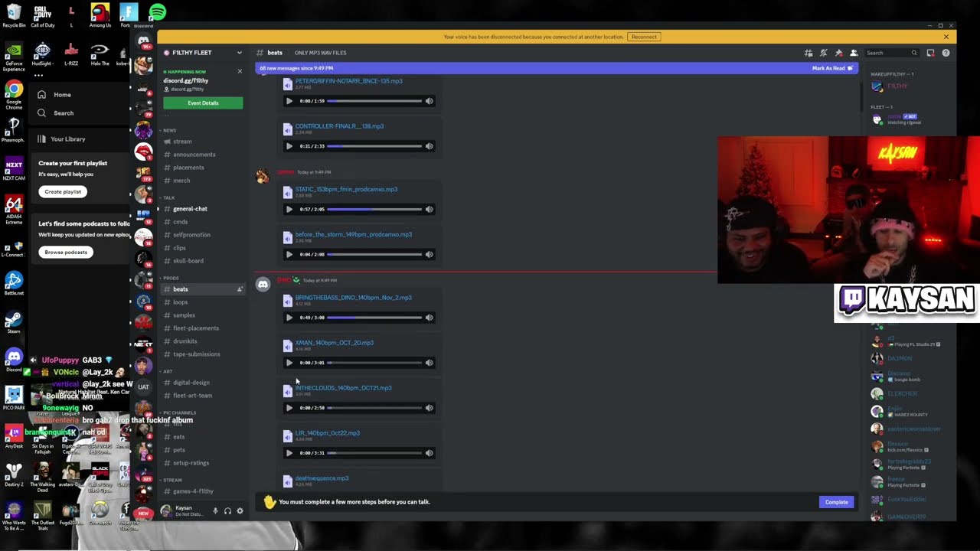Viewport: 980px width, 551px height.
Task: Play CONTROLLER-FINALR_138.mp3
Action: [x=289, y=146]
